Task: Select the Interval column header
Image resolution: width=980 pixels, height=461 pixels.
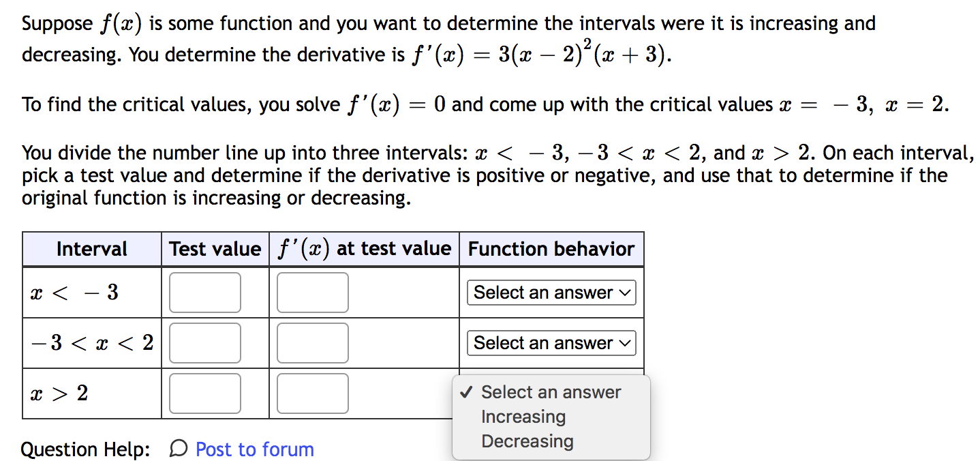Action: [x=91, y=248]
